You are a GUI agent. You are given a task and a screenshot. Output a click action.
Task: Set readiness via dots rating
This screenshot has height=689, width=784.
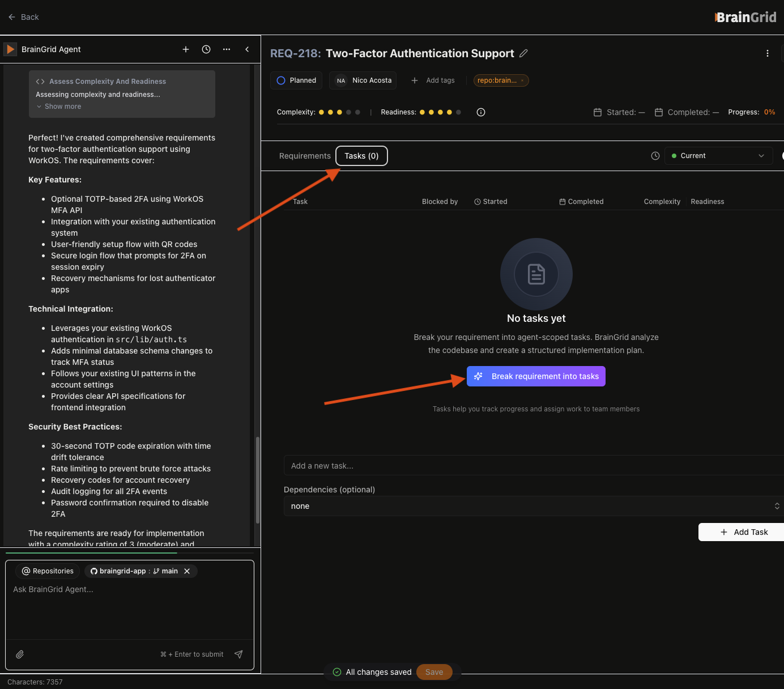tap(440, 112)
